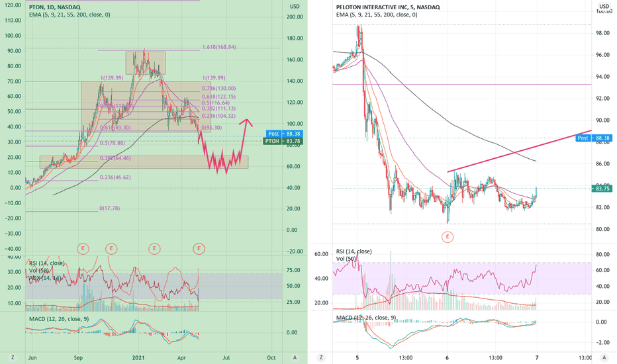Viewport: 617px width, 364px height.
Task: Select RSI (14, close) legend on daily chart
Action: (x=47, y=263)
